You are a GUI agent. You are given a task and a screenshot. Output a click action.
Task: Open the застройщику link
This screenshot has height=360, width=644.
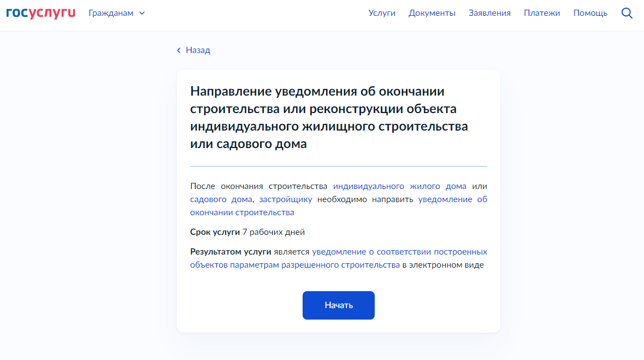tap(286, 199)
